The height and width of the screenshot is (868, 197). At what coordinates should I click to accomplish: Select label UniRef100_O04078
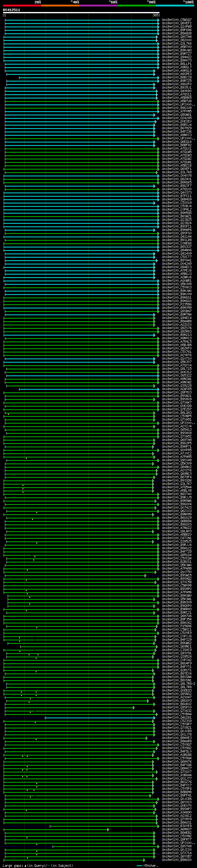[177, 176]
